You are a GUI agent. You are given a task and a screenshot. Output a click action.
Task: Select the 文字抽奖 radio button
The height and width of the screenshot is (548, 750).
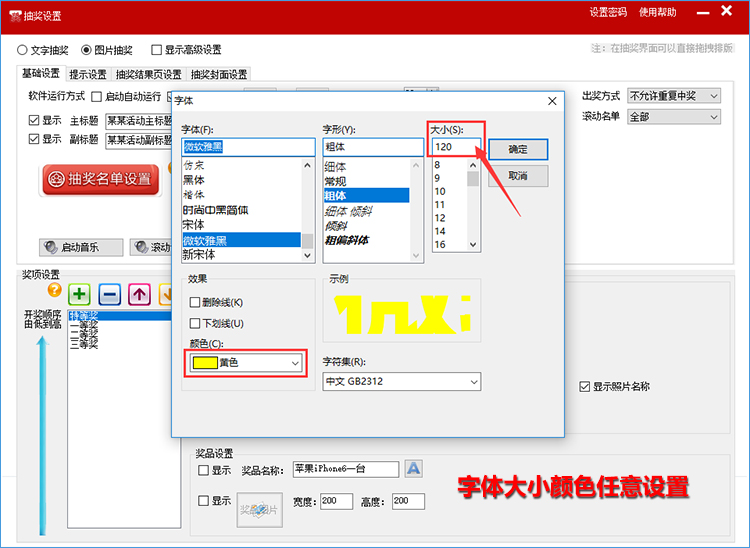click(x=23, y=50)
